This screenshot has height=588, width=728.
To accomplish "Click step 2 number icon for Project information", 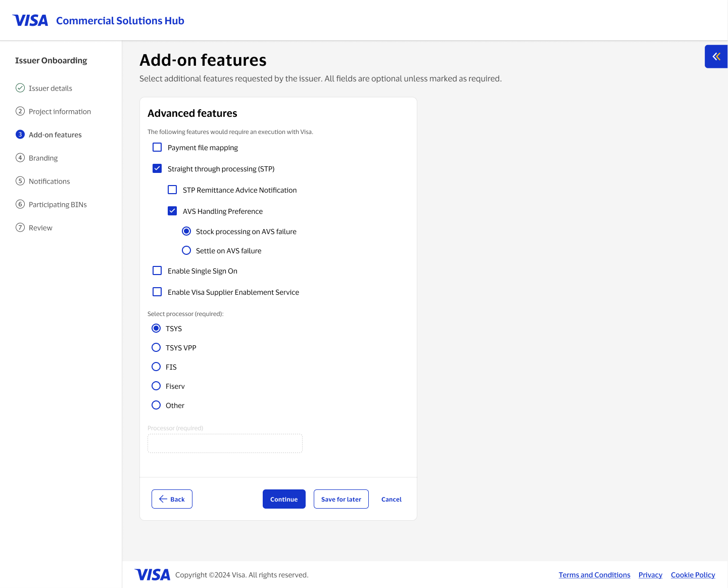I will coord(20,111).
